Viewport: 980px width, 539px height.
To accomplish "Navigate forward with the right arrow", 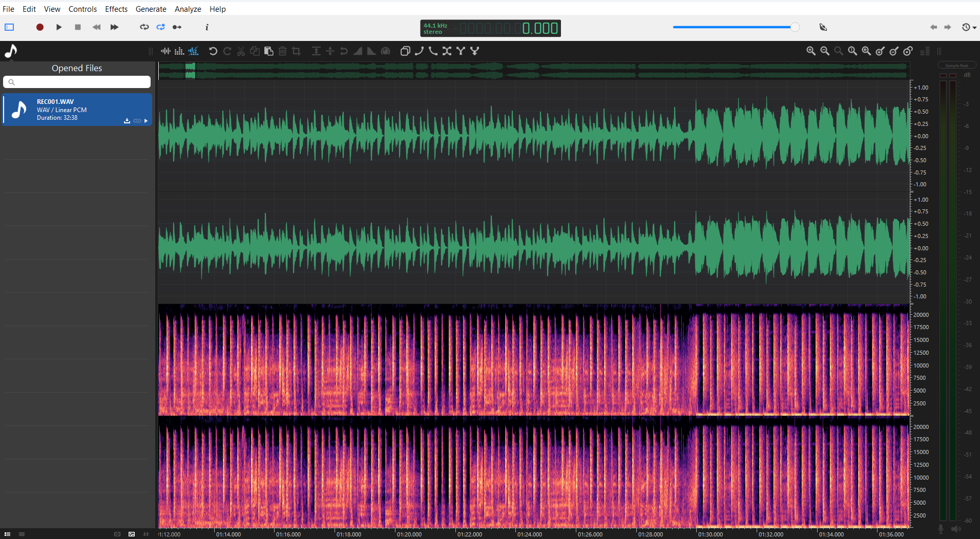I will pyautogui.click(x=948, y=27).
